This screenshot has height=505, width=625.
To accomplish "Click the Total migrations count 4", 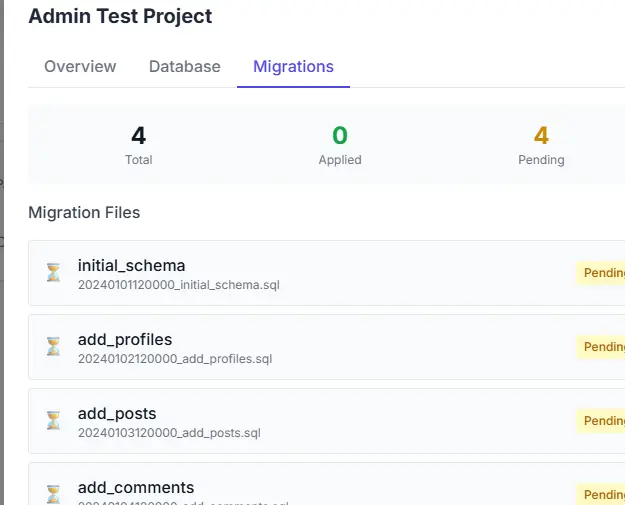I will click(139, 136).
